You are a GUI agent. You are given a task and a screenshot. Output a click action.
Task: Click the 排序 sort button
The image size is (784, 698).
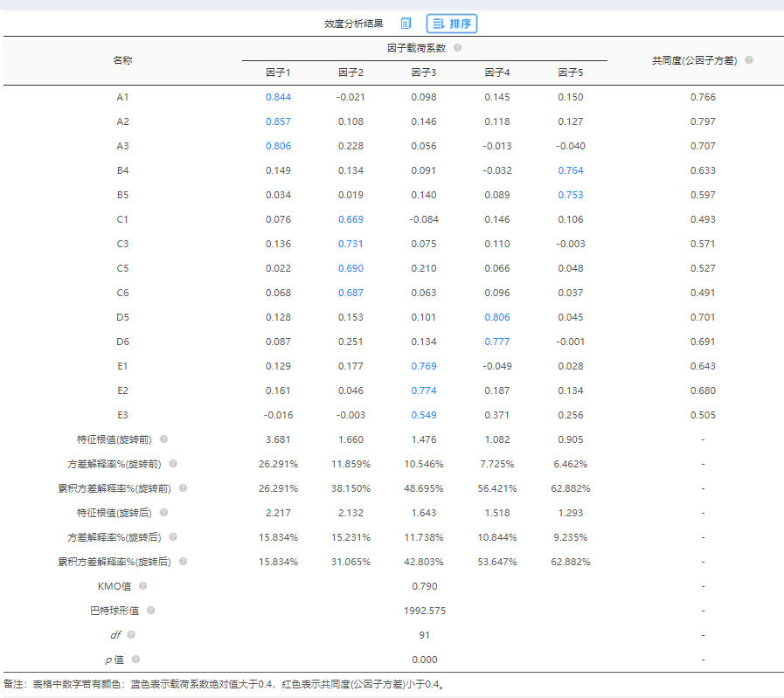(x=452, y=24)
